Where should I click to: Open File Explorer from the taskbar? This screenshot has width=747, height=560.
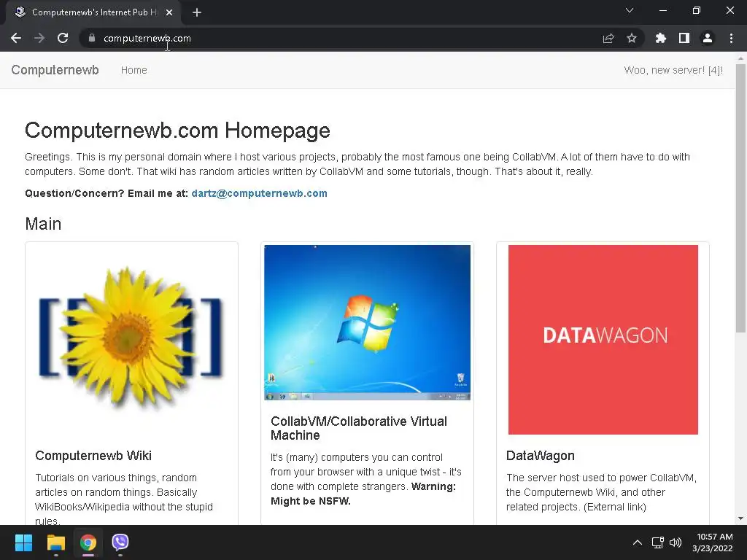click(55, 542)
